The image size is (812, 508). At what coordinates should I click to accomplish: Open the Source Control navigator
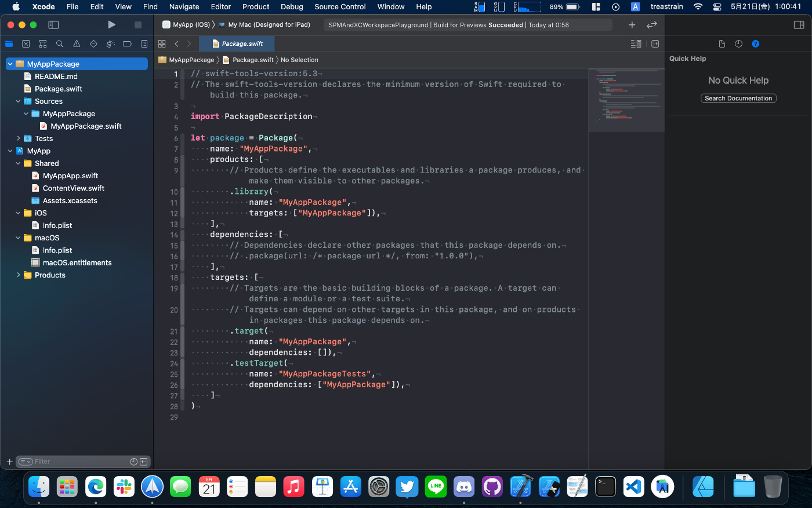[26, 44]
